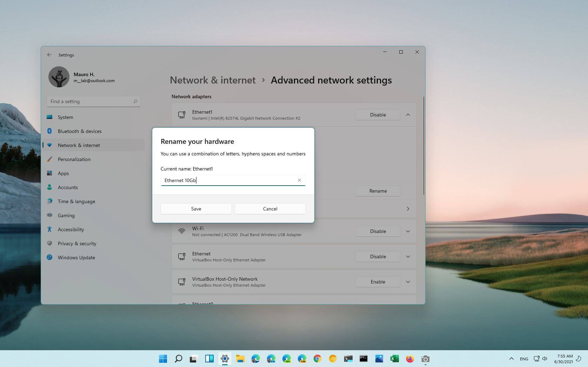
Task: Disable the Ethernet1 adapter
Action: click(378, 114)
